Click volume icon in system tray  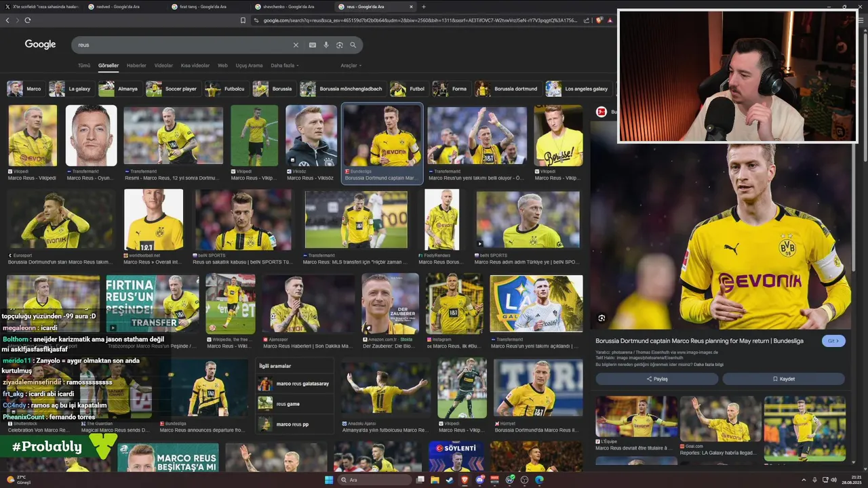834,480
